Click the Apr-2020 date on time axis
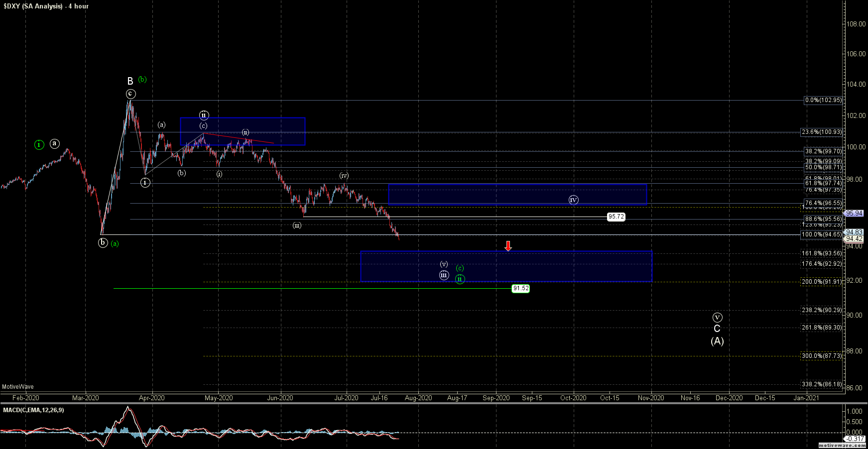 pyautogui.click(x=151, y=398)
